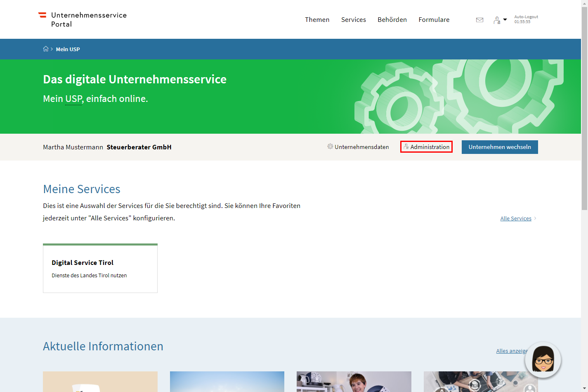This screenshot has width=588, height=392.
Task: Click the person icon beside Administration
Action: tap(406, 146)
